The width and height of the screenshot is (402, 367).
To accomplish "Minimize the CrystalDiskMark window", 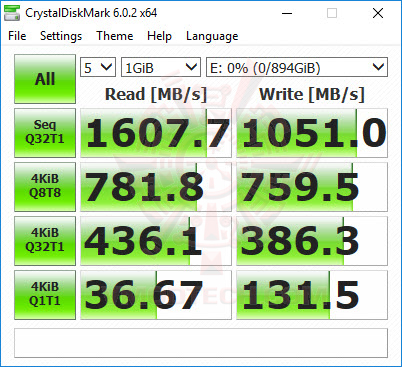I will [287, 13].
